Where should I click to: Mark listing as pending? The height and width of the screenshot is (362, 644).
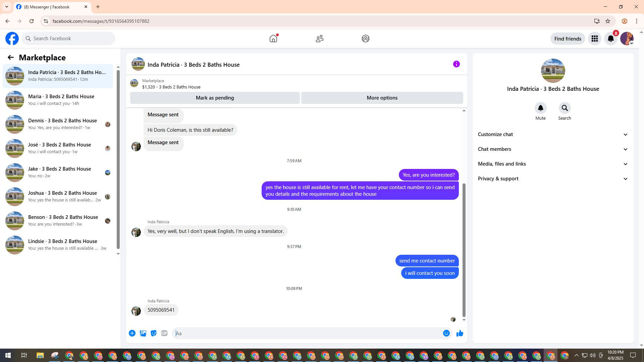click(x=215, y=98)
